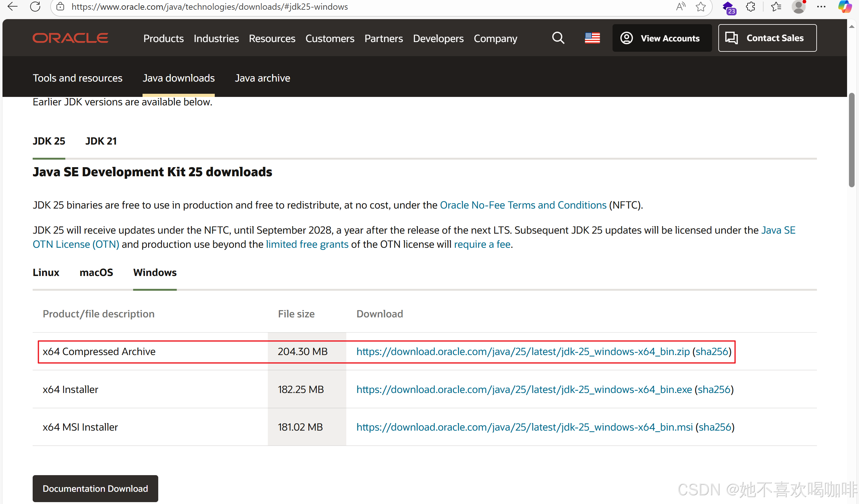Click the page vertical scrollbar thumb
This screenshot has width=859, height=504.
click(x=851, y=140)
